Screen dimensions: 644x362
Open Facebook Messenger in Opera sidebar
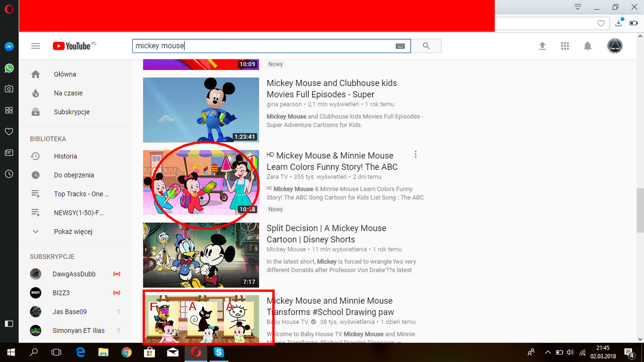(9, 47)
